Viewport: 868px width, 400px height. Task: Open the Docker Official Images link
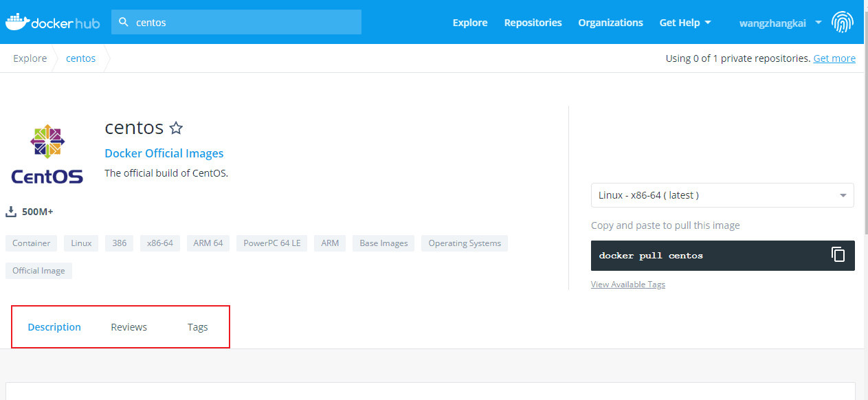[164, 153]
